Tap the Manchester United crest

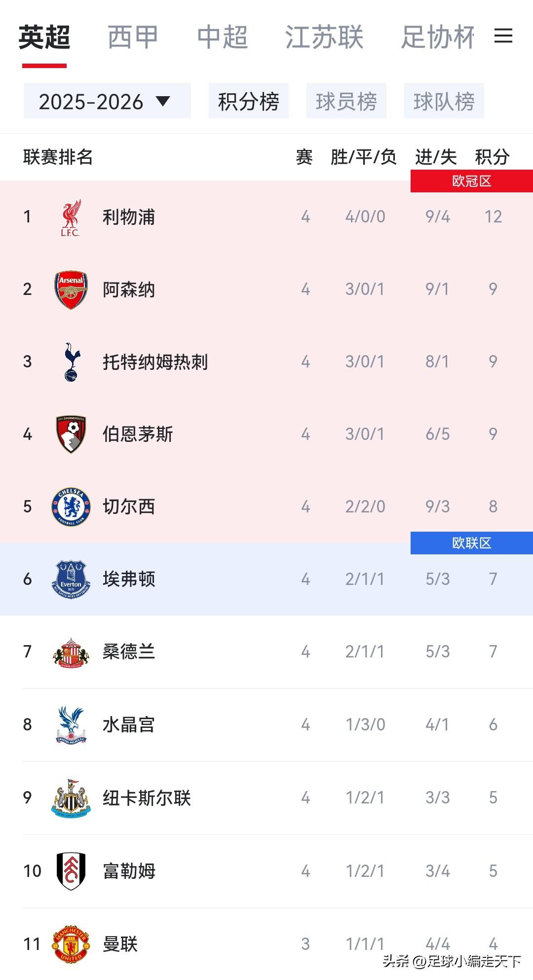71,944
